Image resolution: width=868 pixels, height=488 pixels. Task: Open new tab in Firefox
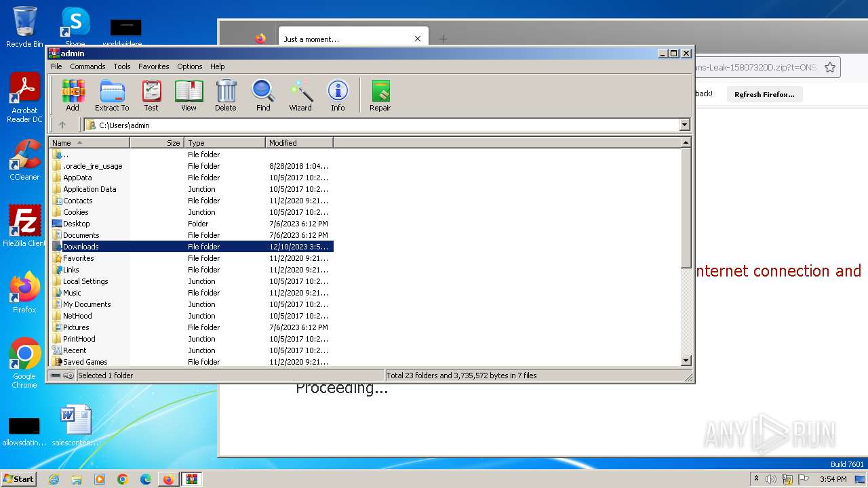point(443,39)
